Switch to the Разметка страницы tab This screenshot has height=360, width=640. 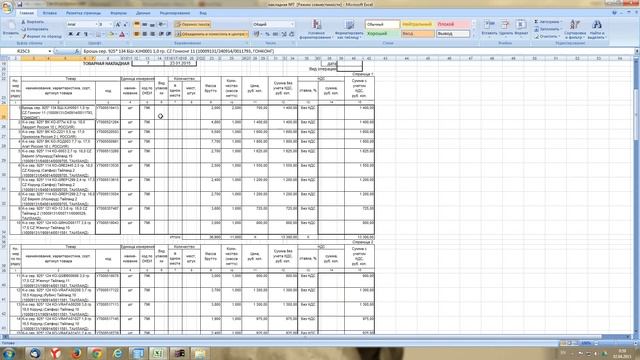(83, 13)
